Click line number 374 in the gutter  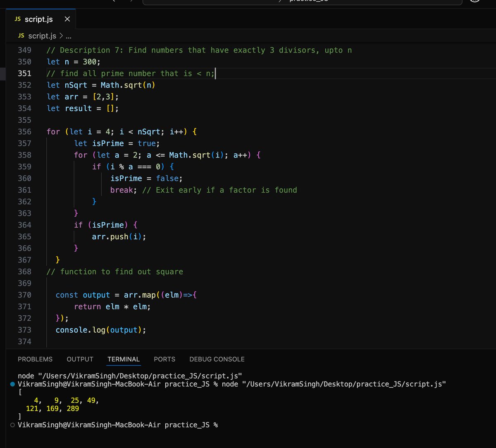coord(24,341)
